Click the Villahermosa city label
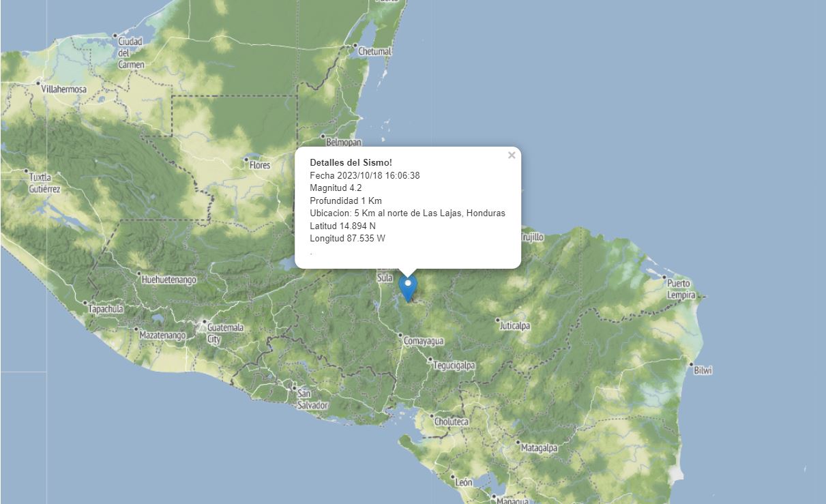 [64, 89]
